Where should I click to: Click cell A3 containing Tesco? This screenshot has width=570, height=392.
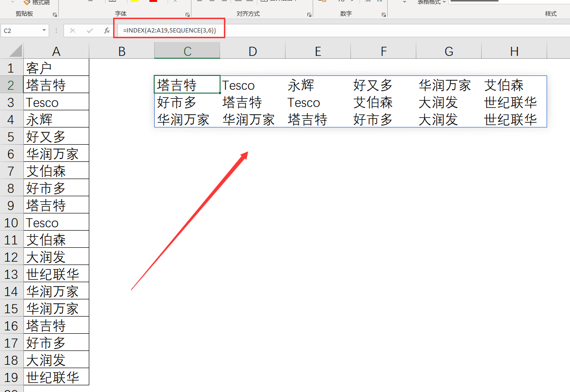point(56,102)
